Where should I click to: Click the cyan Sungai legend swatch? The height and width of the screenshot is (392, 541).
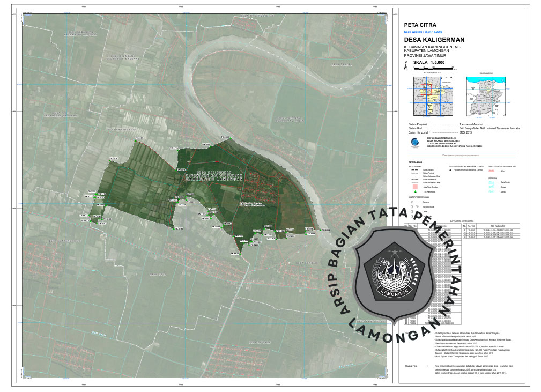[x=492, y=187]
